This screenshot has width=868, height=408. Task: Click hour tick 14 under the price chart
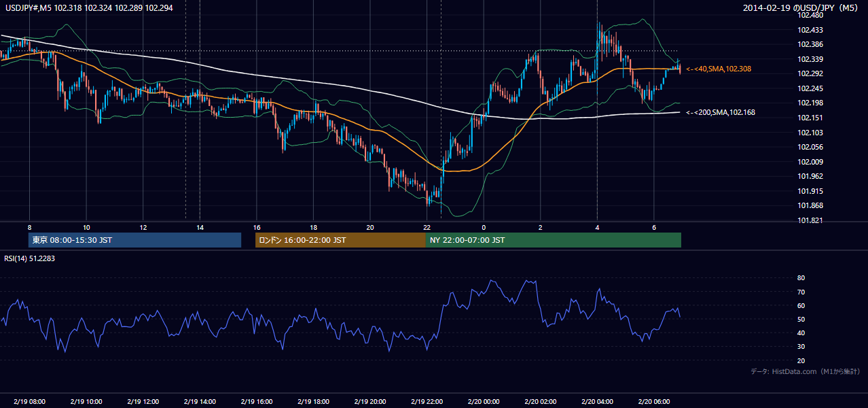tap(200, 227)
